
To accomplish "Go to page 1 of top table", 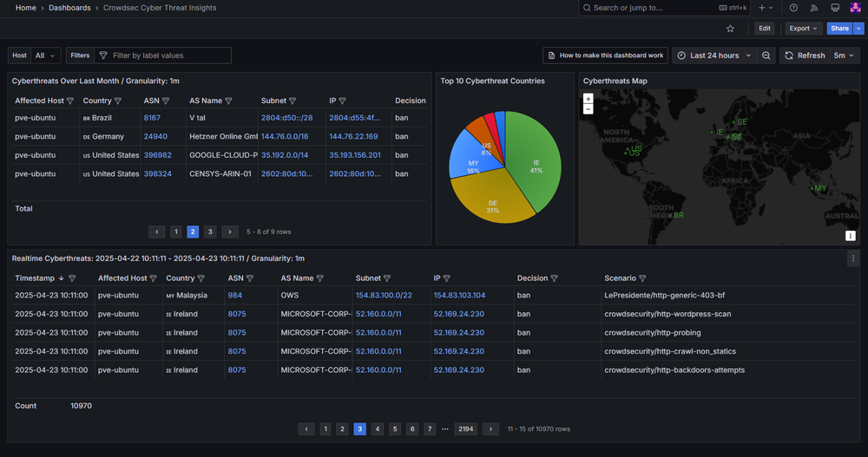I will 176,232.
